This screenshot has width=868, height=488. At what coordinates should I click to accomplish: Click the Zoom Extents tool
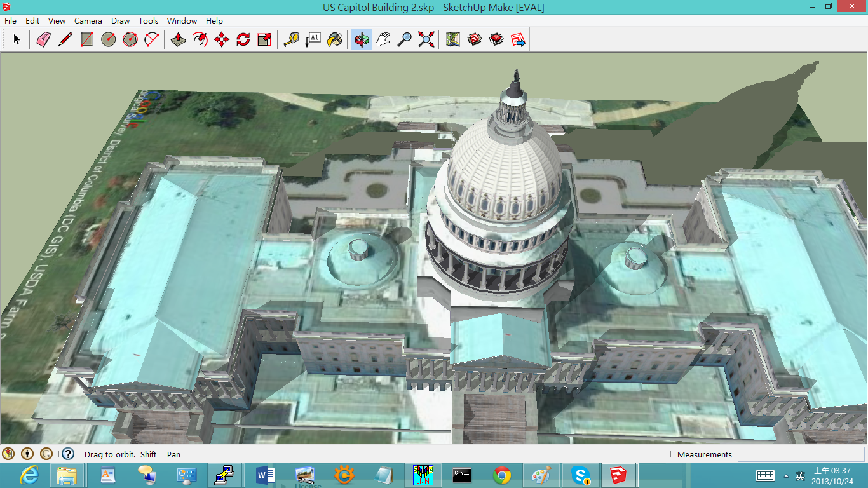(426, 39)
